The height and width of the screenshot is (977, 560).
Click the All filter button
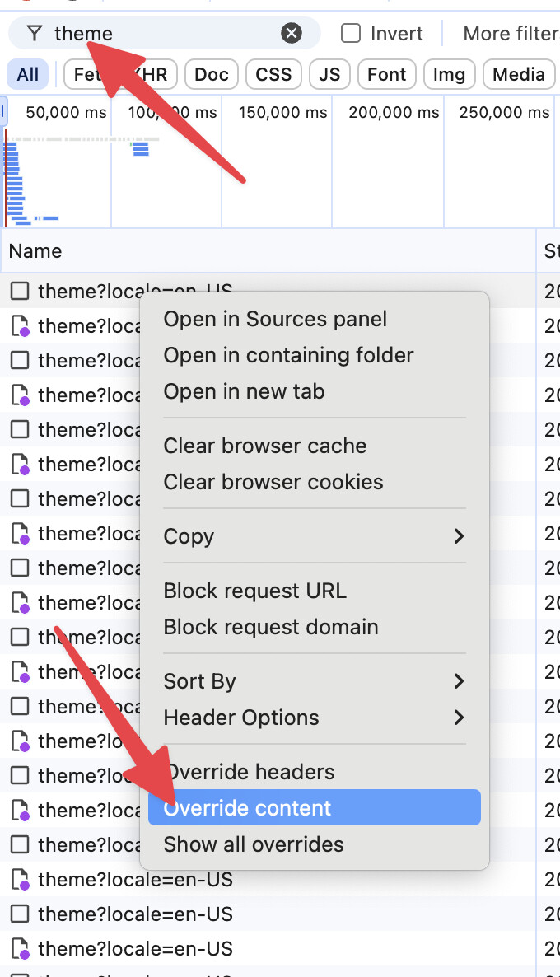[x=28, y=75]
